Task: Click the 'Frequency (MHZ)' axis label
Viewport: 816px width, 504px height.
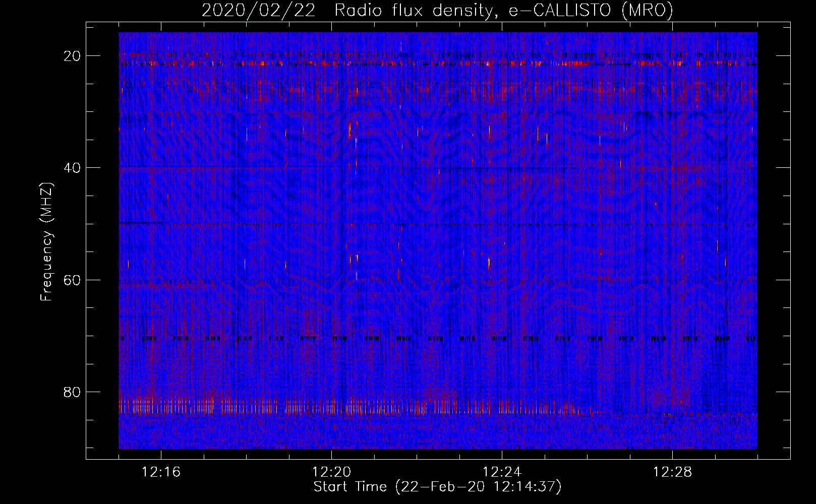Action: pyautogui.click(x=46, y=242)
